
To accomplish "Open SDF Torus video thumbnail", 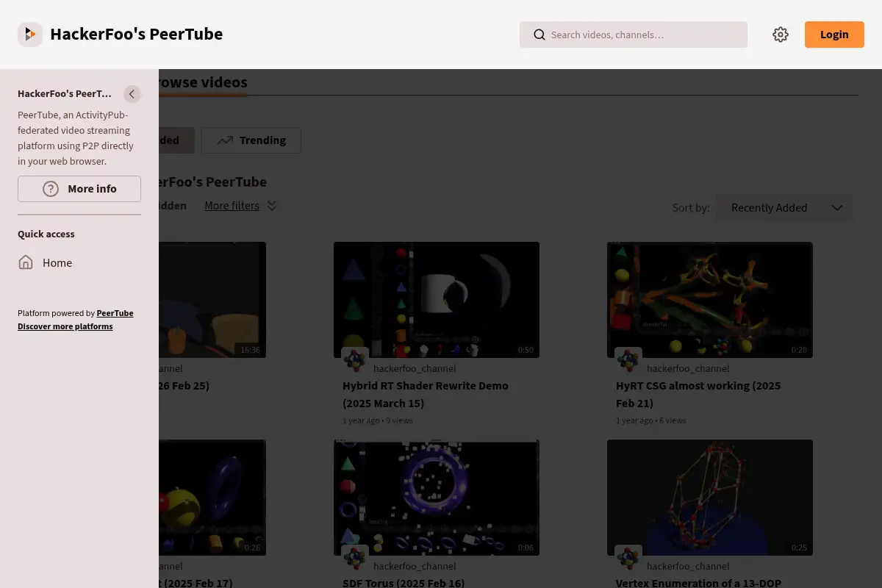I will (x=437, y=498).
